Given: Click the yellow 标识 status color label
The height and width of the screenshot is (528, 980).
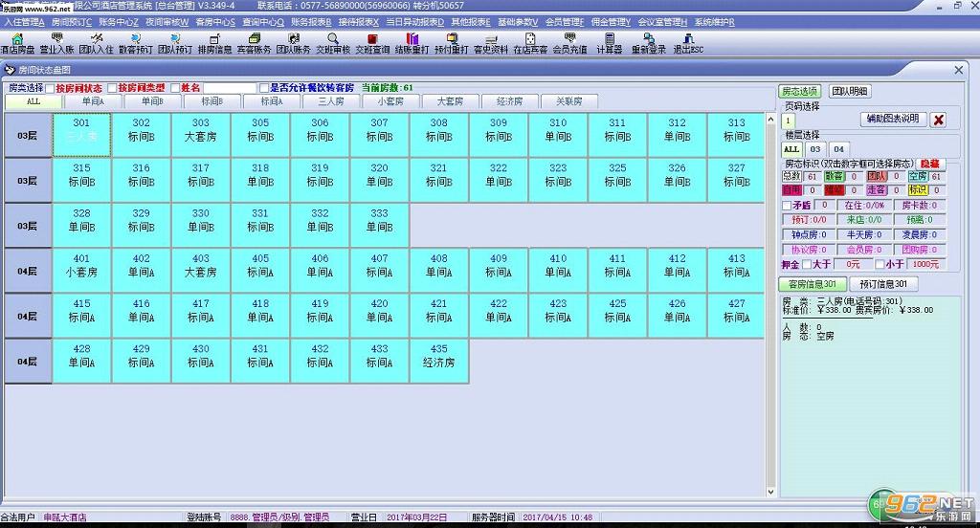Looking at the screenshot, I should 918,190.
